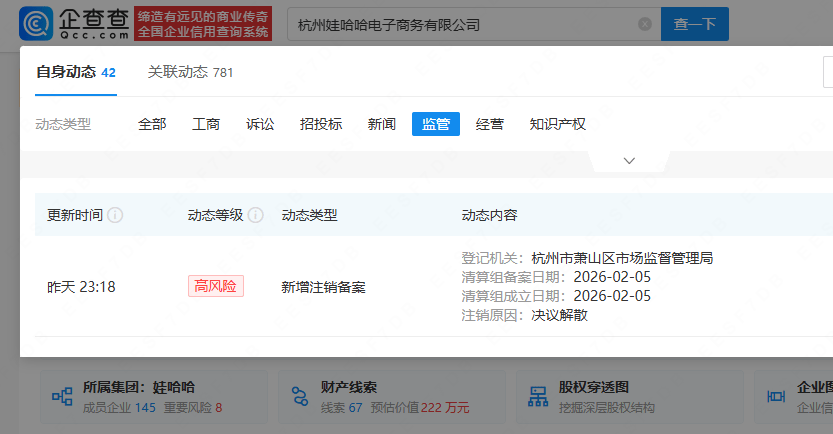
Task: Clear the search box text
Action: (x=645, y=24)
